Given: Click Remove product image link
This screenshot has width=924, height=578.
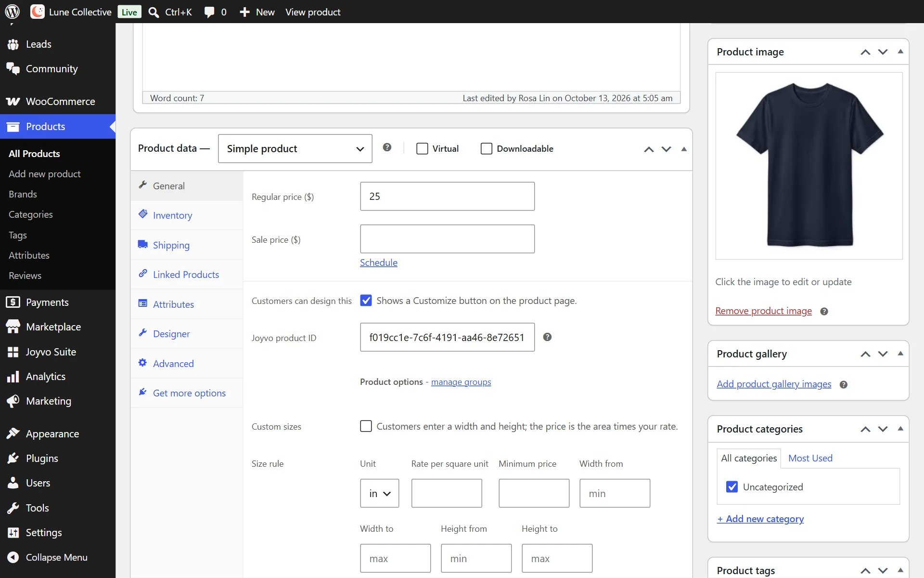Looking at the screenshot, I should (763, 311).
